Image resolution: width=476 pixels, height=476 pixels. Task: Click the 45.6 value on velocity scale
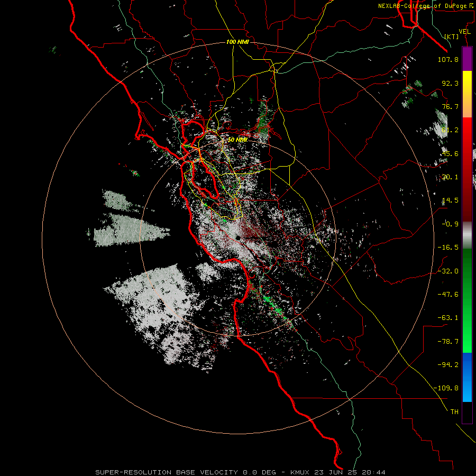tap(450, 153)
